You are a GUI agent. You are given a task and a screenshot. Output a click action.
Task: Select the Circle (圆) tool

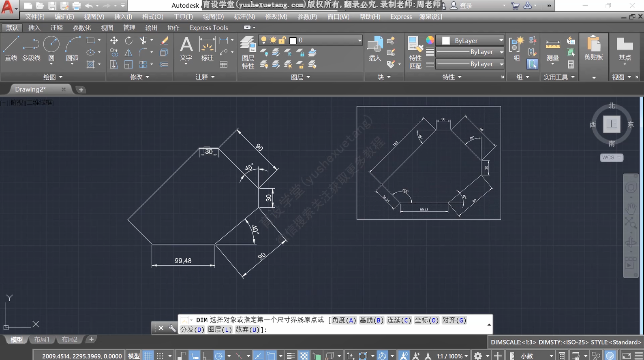pos(51,49)
